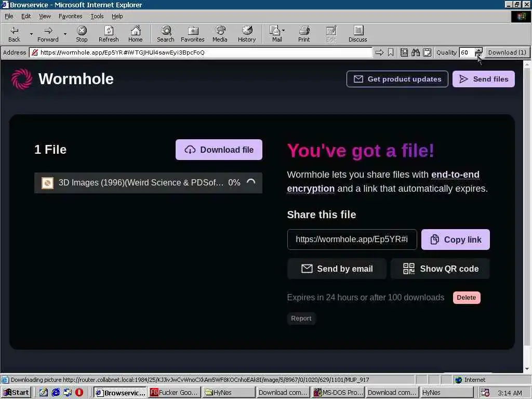The image size is (532, 399).
Task: Open the Forward button history dropdown arrow
Action: [x=65, y=34]
